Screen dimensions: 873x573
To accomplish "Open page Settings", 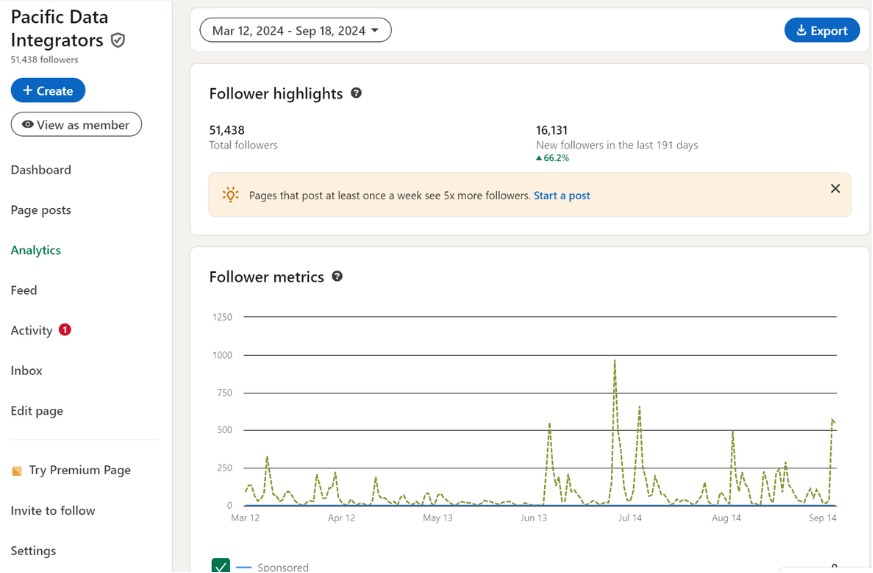I will (x=33, y=551).
